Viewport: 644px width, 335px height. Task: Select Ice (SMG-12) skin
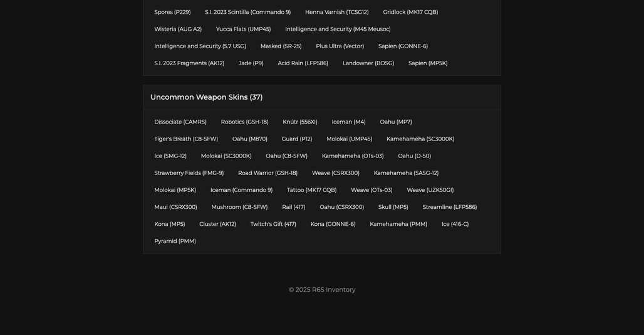[x=170, y=156]
